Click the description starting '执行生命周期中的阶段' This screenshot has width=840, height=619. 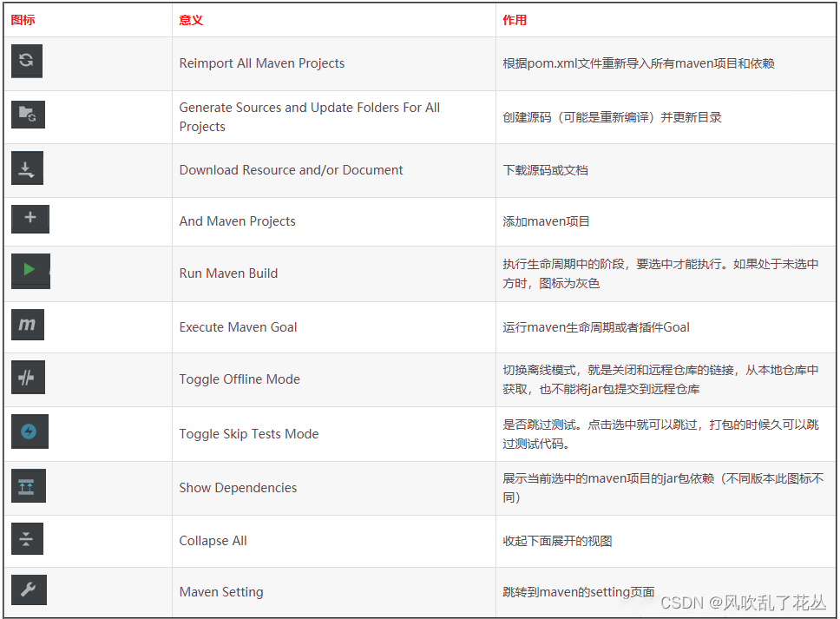click(x=660, y=273)
